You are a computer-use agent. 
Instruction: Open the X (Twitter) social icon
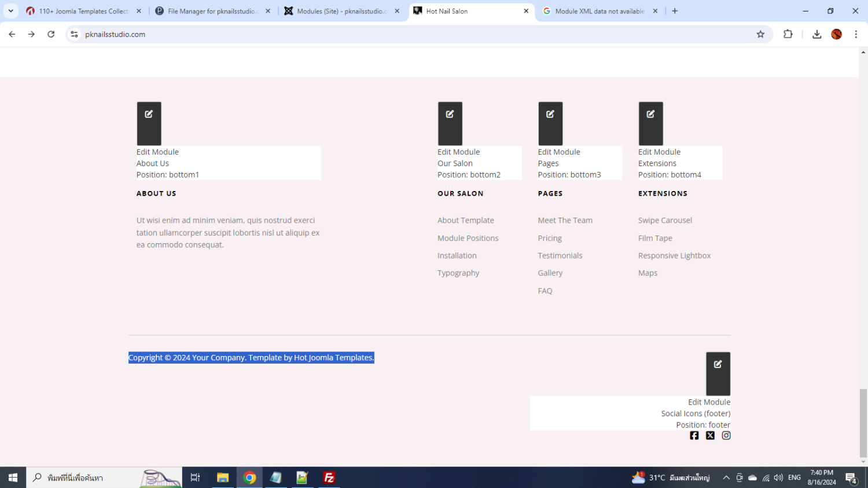(710, 435)
